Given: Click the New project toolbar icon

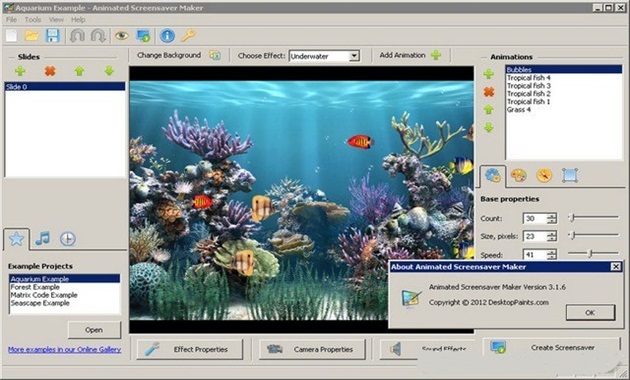Looking at the screenshot, I should [x=12, y=36].
